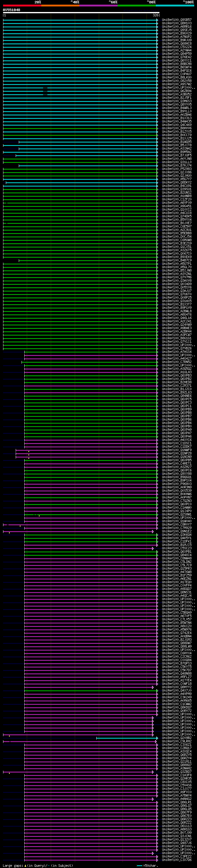Image resolution: width=197 pixels, height=868 pixels.
Task: Click the purple ~60% identity legend bar
Action: tap(99, 6)
